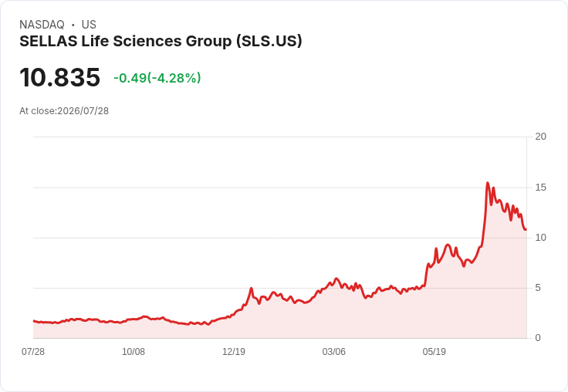Screen dimensions: 568x392
Task: Click the NASDAQ exchange label
Action: 42,25
